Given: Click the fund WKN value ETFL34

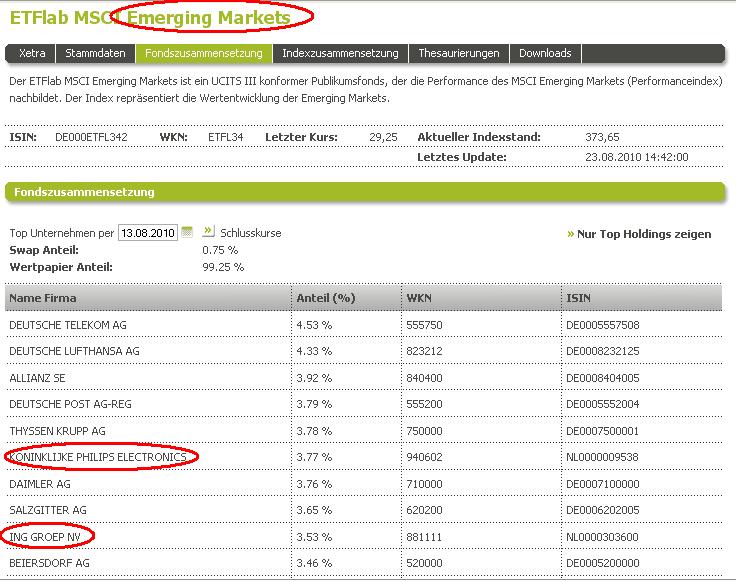Looking at the screenshot, I should [226, 137].
